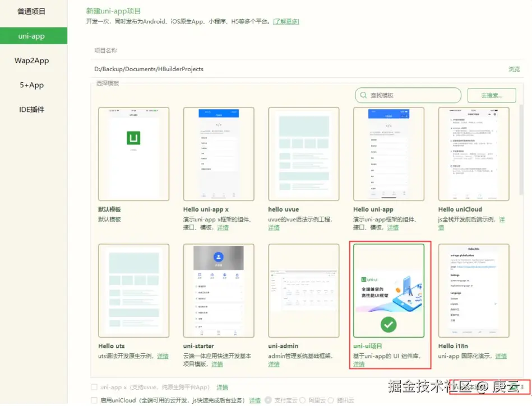The width and height of the screenshot is (532, 406).
Task: Click the uni-ui项目 title text
Action: coord(367,346)
